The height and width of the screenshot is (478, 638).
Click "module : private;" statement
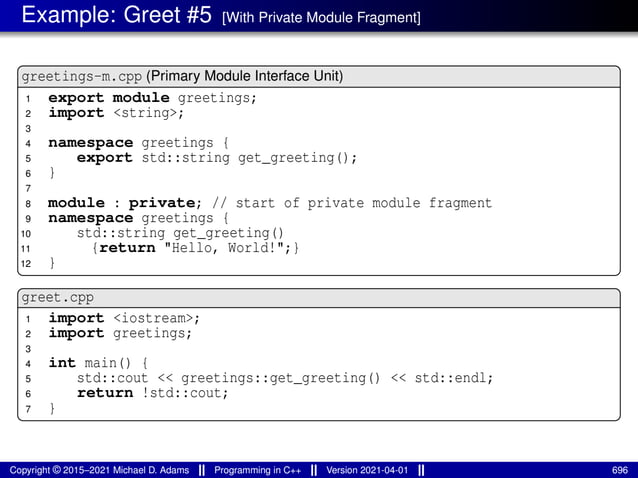[x=125, y=203]
